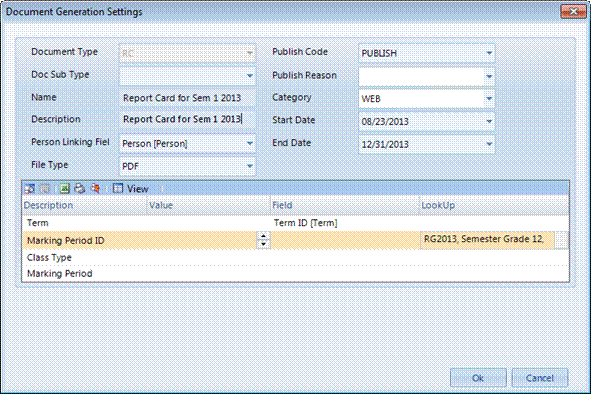Screen dimensions: 591x394
Task: Expand the File Type PDF dropdown
Action: 250,166
